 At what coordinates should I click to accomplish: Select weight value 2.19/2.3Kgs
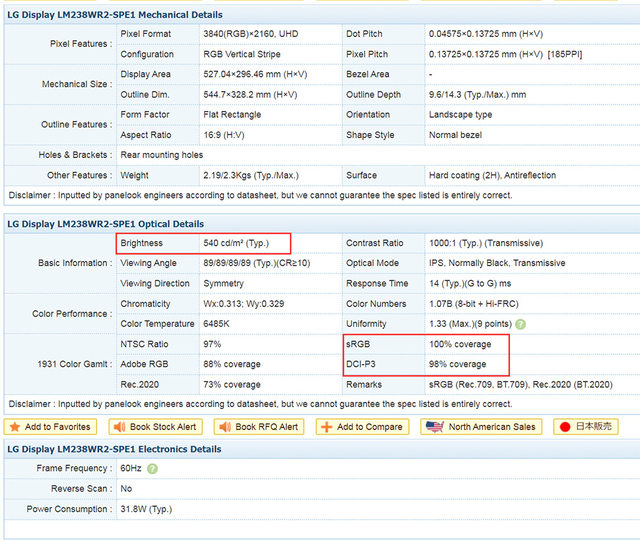(x=251, y=175)
